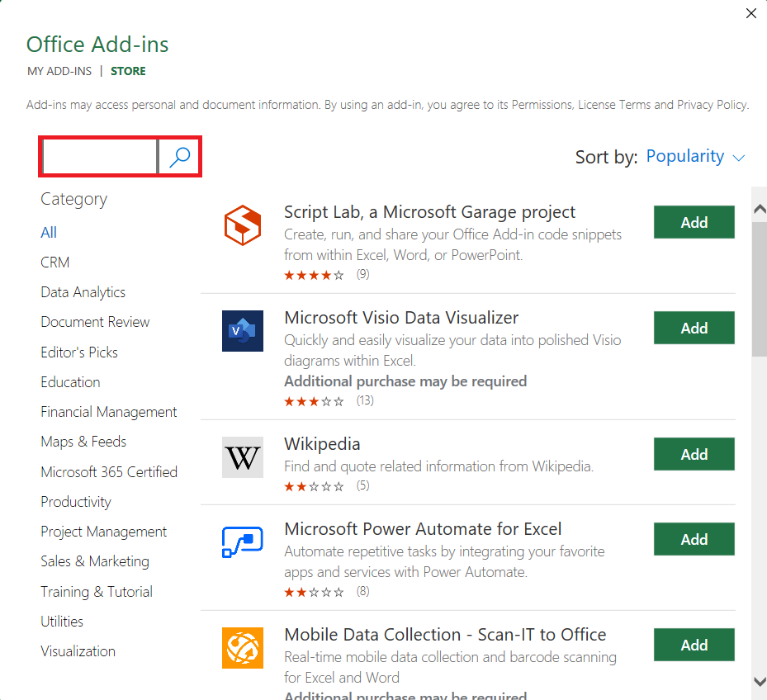Click the Wikipedia W icon

(x=243, y=457)
